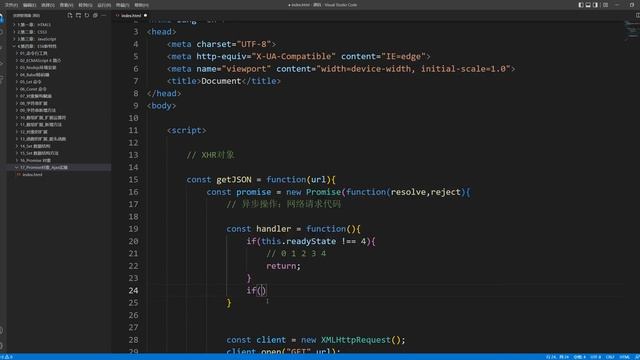640x360 pixels.
Task: Open the 编辑 (Edit) menu
Action: [29, 5]
